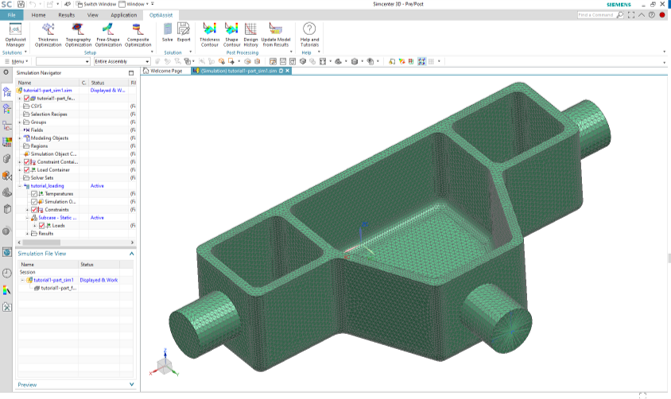Image resolution: width=671 pixels, height=399 pixels.
Task: Expand the Post Processing group options arrow
Action: click(x=291, y=52)
